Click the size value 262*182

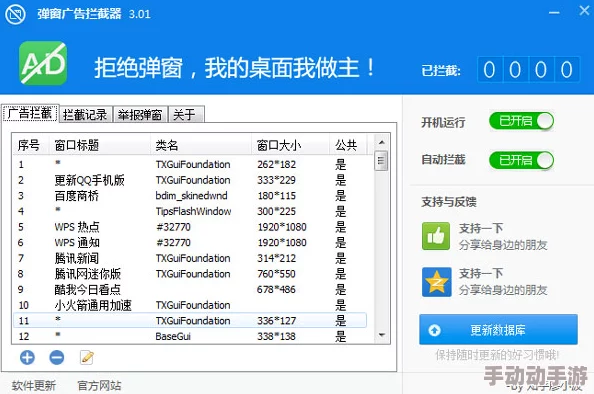pos(277,164)
